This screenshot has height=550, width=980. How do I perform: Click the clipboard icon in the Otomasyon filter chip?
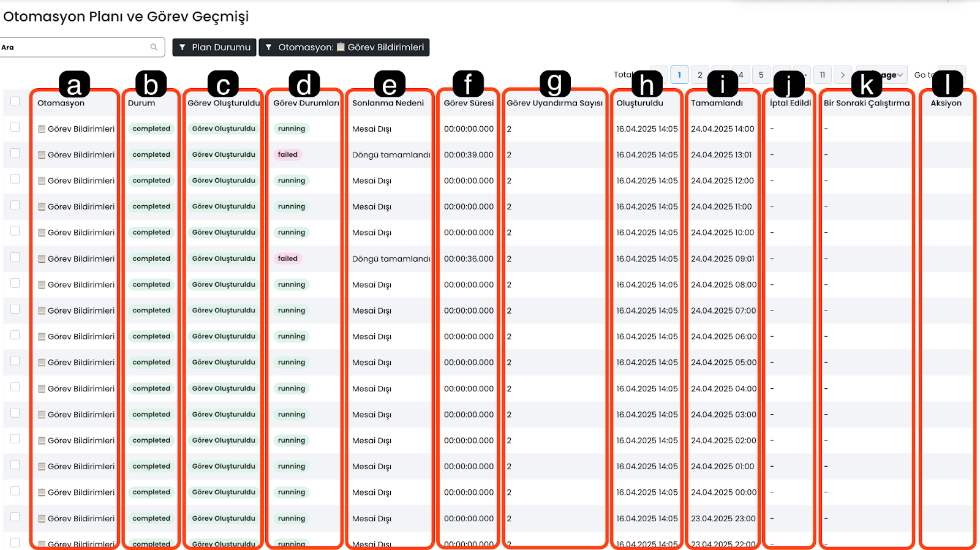point(341,47)
